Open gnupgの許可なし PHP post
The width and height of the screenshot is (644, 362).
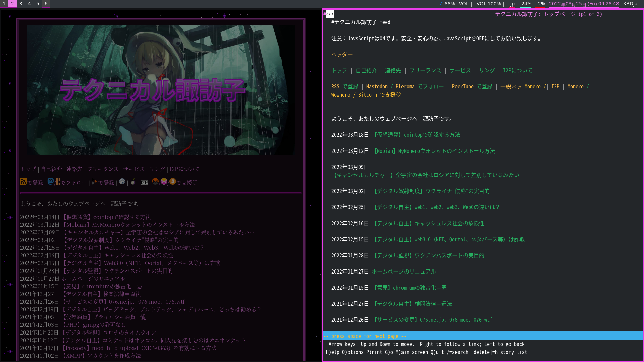point(94,325)
